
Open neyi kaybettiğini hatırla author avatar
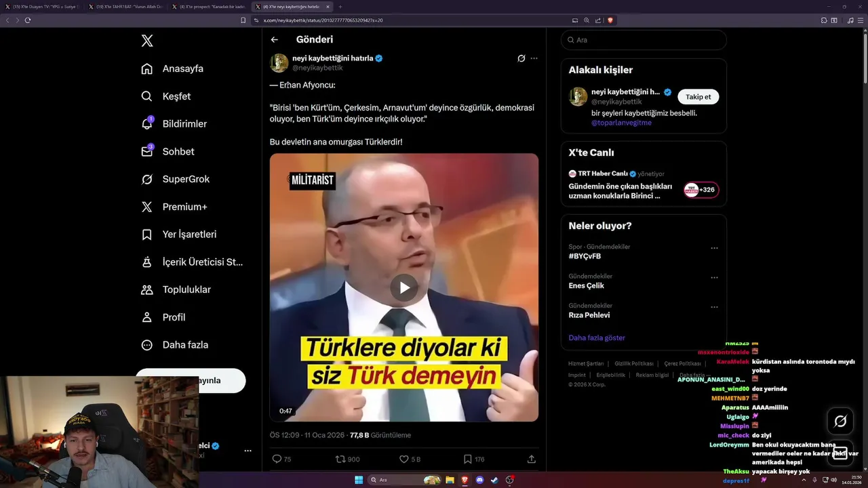(x=279, y=63)
